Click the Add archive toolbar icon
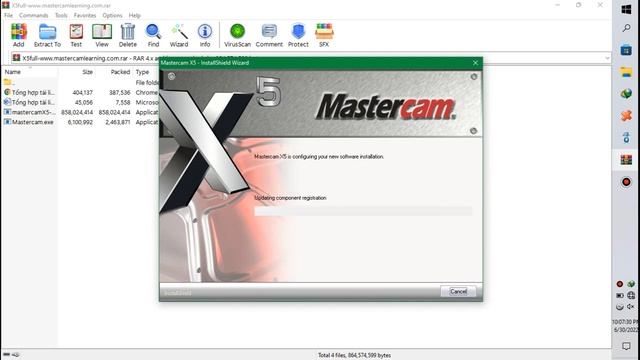640x360 pixels. coord(19,35)
